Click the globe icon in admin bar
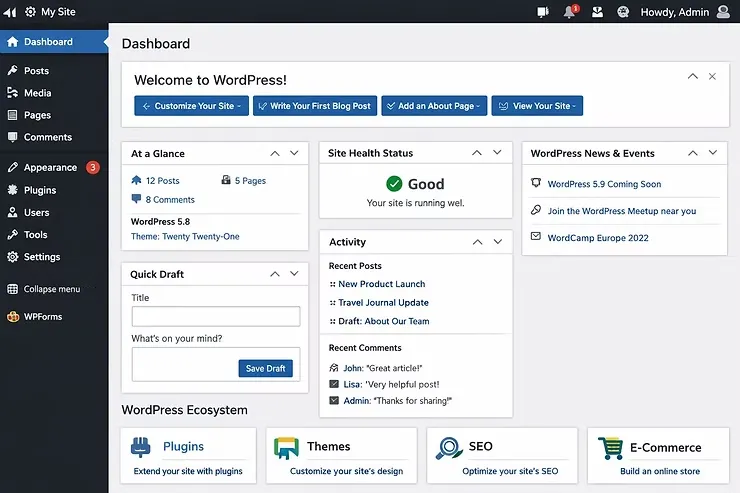740x493 pixels. pos(623,12)
